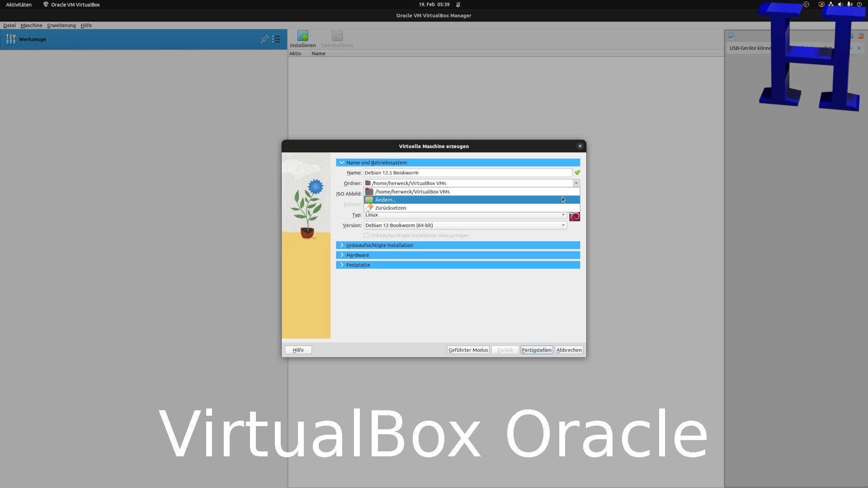Expand the Festplatte section
This screenshot has height=488, width=868.
point(458,265)
